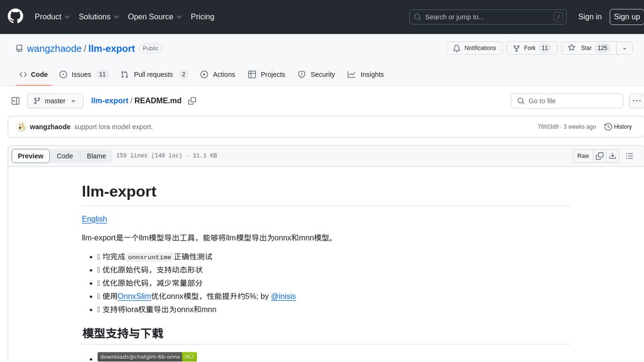This screenshot has width=644, height=362.
Task: Open the llm-export repository link
Action: point(112,48)
